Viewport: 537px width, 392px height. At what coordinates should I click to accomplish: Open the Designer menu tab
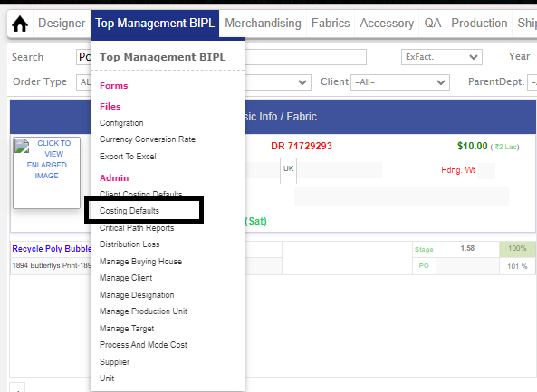click(x=62, y=24)
